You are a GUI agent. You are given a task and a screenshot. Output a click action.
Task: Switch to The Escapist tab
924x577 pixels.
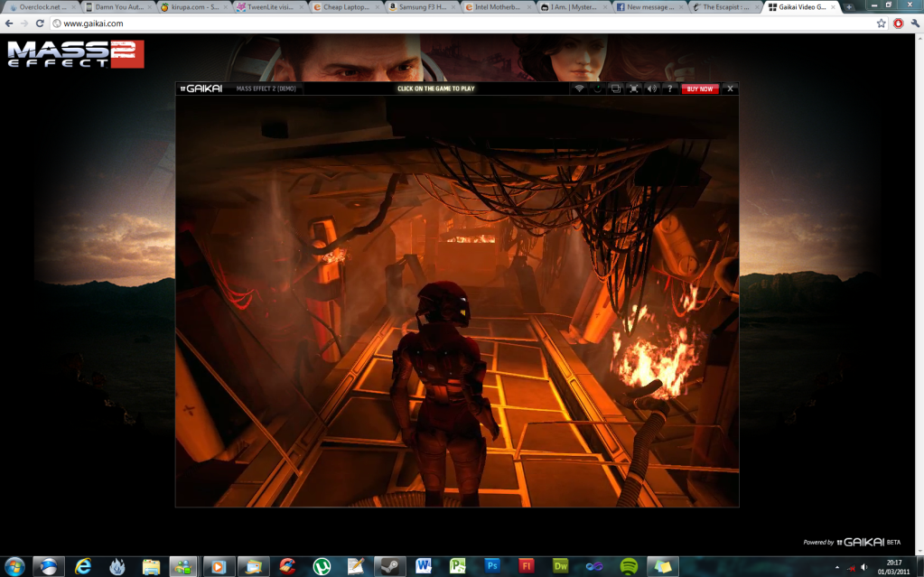coord(724,7)
